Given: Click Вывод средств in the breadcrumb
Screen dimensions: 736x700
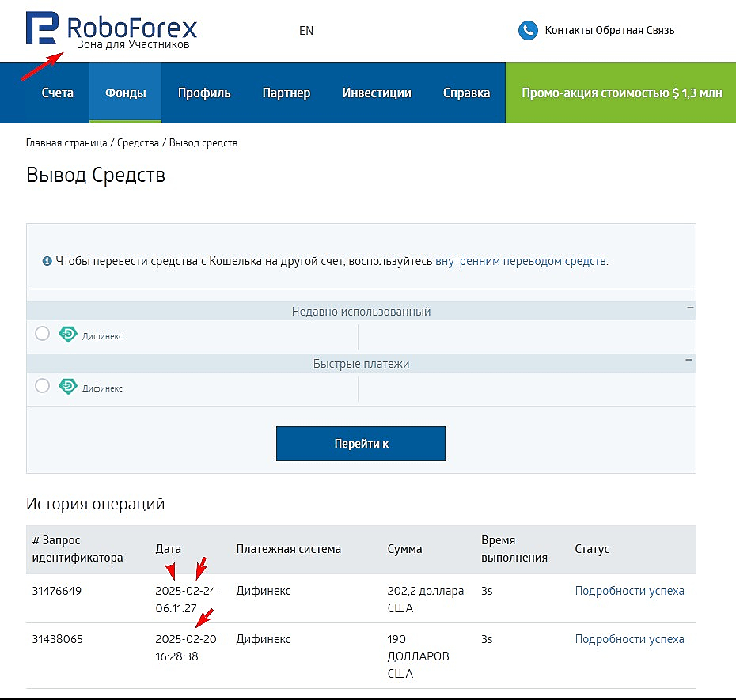Looking at the screenshot, I should tap(203, 142).
